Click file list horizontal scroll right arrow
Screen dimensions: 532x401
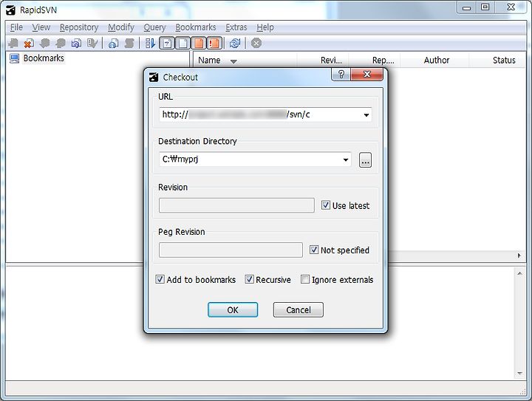click(519, 256)
